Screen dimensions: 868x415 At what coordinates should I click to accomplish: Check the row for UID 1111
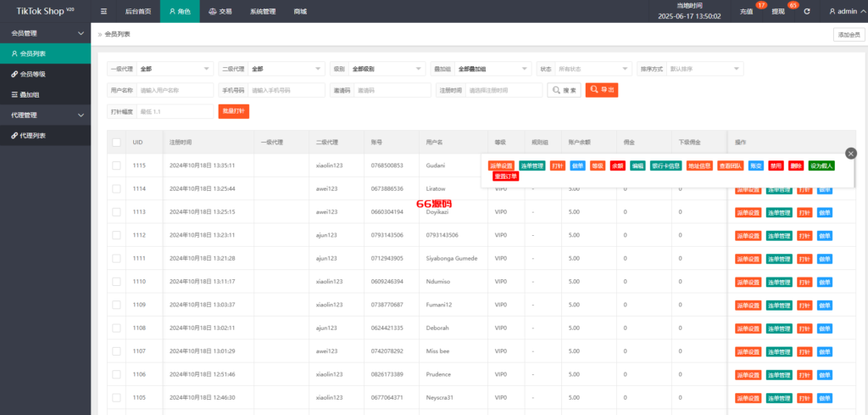[x=116, y=258]
